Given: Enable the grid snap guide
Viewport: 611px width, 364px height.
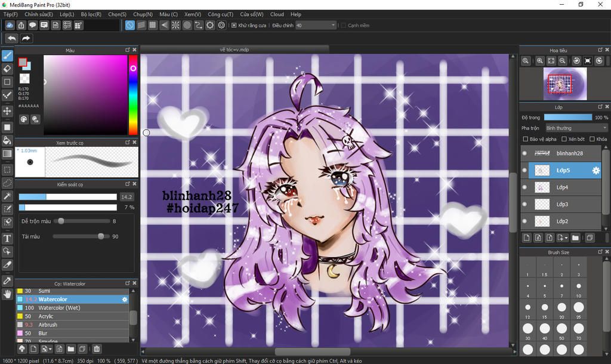Looking at the screenshot, I should pyautogui.click(x=153, y=25).
